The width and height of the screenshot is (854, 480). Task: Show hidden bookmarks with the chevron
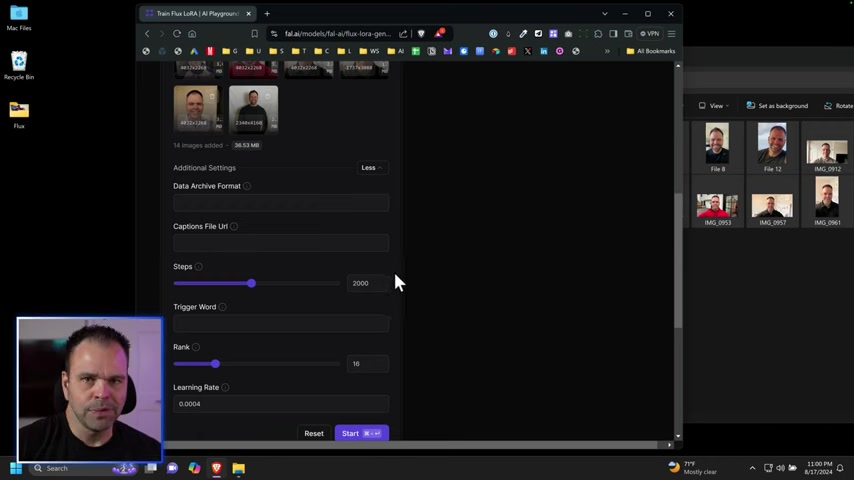pos(607,51)
